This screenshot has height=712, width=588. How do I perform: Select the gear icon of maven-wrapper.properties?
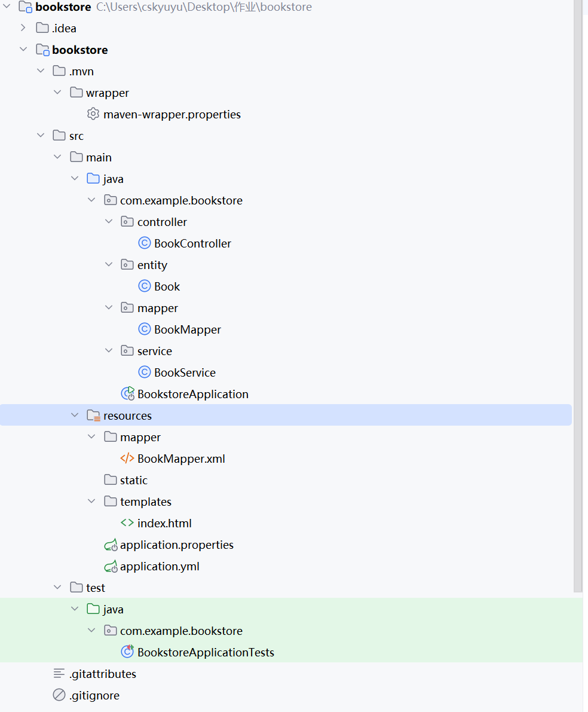[x=93, y=114]
